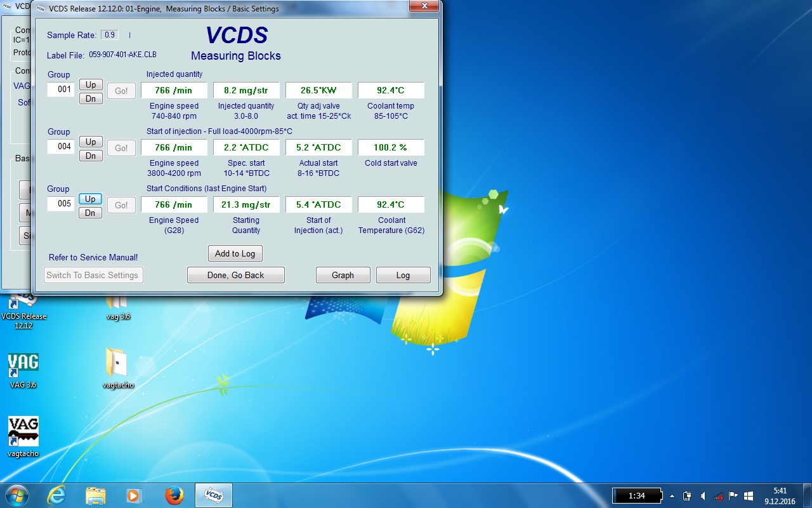Click Go! for Group 001
The image size is (812, 508).
[x=121, y=91]
